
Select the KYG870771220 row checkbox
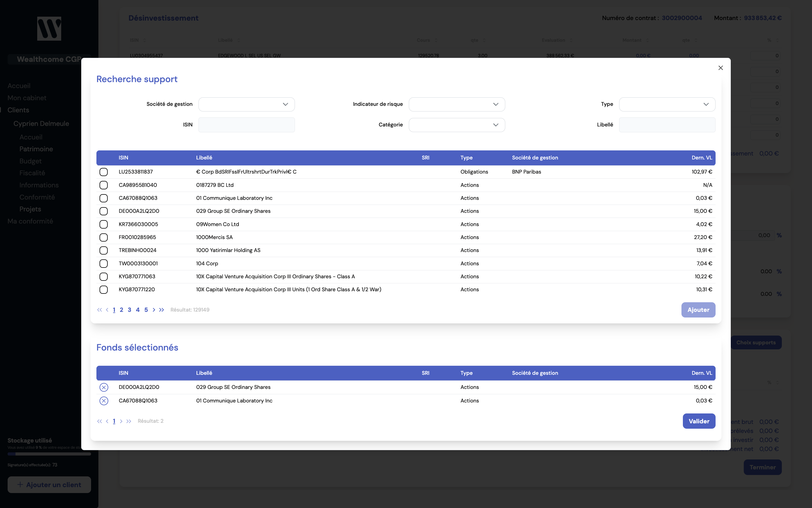coord(104,290)
